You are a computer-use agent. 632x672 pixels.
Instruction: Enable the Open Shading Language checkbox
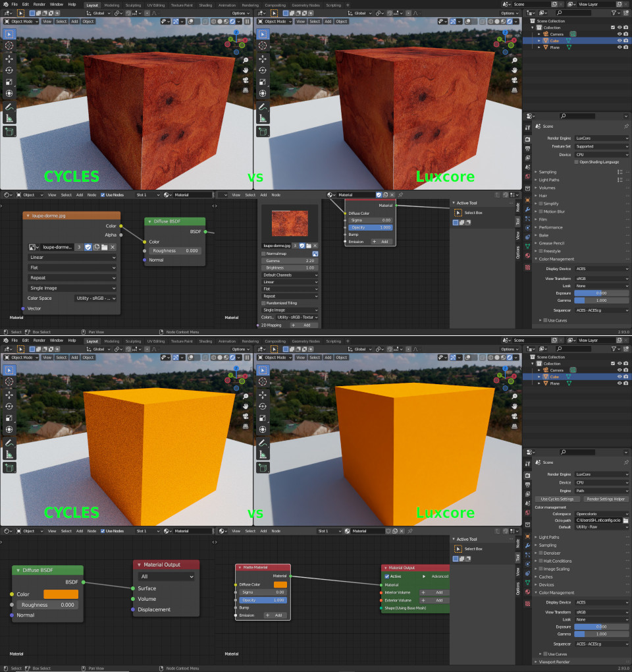[577, 161]
